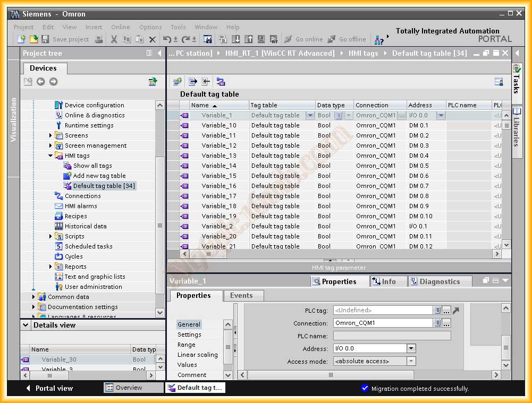532x403 pixels.
Task: Open the Address dropdown in Properties
Action: [411, 348]
